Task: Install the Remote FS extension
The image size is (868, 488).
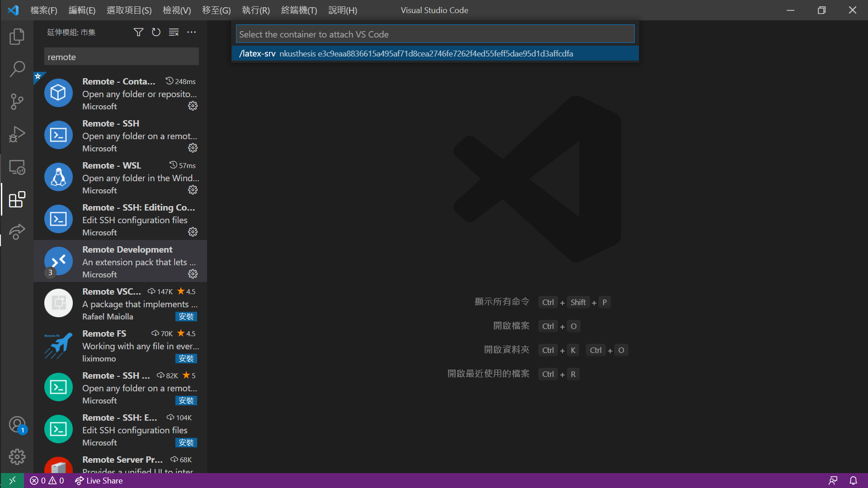Action: [186, 359]
